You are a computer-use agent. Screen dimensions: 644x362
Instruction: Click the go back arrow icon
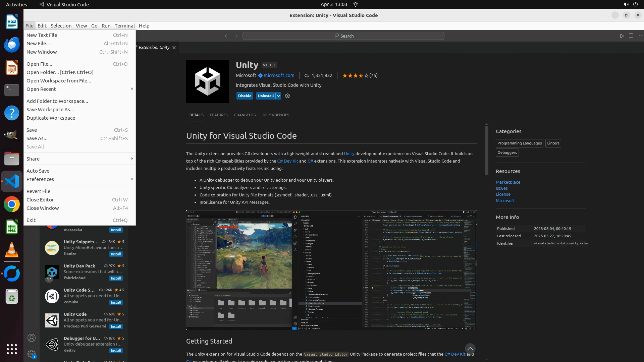(227, 36)
